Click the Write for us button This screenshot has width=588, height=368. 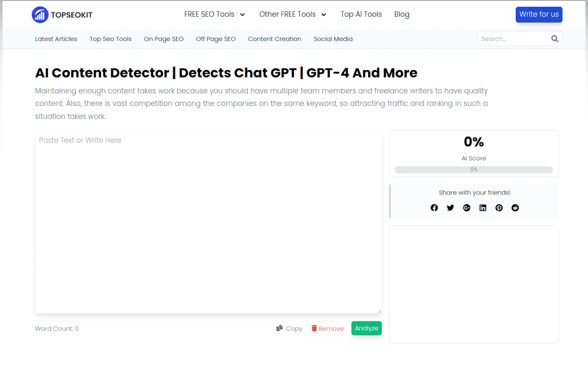coord(539,14)
